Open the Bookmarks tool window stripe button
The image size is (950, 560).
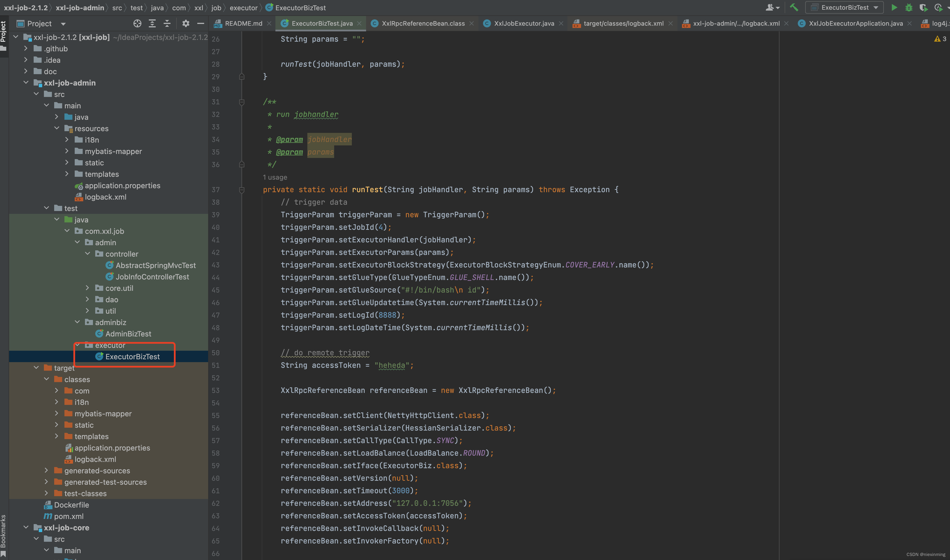pyautogui.click(x=4, y=535)
